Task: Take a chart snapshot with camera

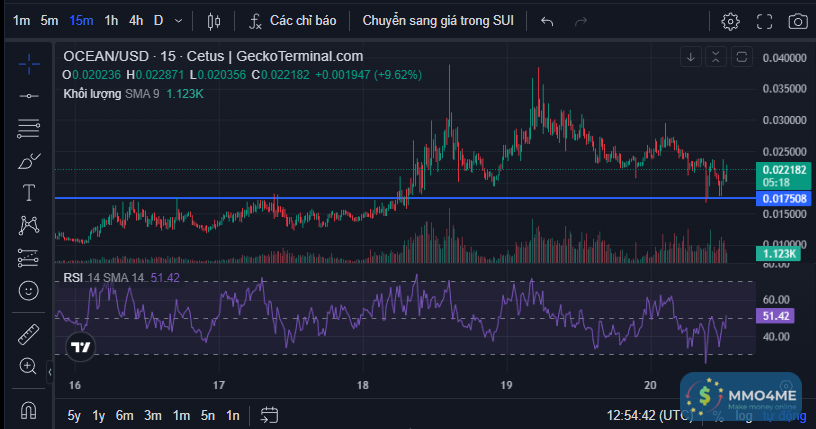Action: 798,21
